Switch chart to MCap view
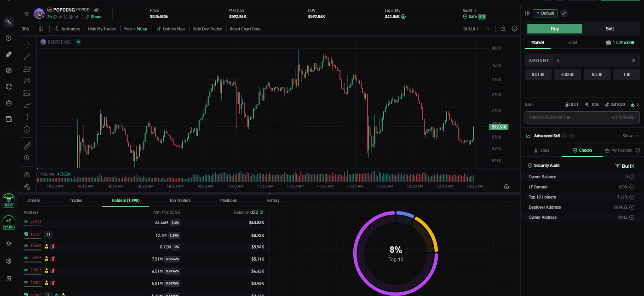The height and width of the screenshot is (296, 644). [x=142, y=29]
